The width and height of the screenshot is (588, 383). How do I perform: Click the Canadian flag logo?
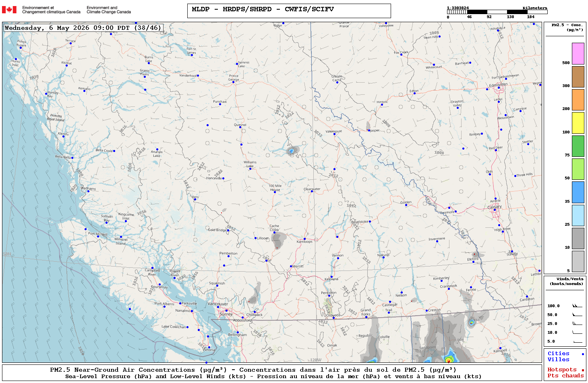tap(9, 10)
